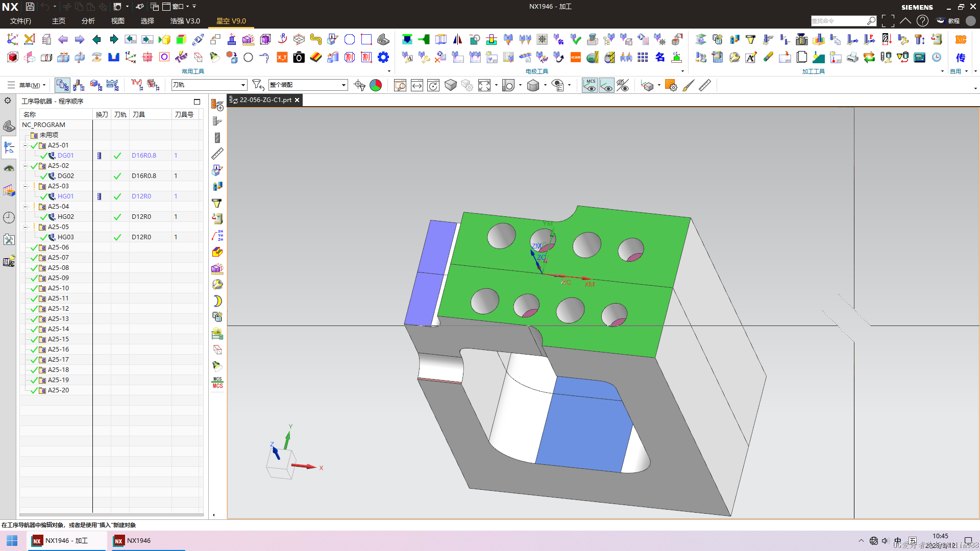Click the orange square display settings icon
Screen dimensions: 980x551
point(671,86)
